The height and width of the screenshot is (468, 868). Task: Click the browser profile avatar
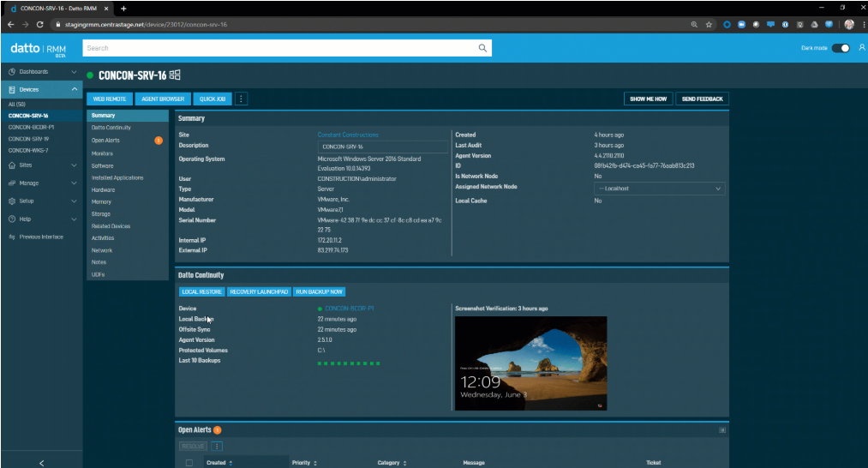point(849,24)
